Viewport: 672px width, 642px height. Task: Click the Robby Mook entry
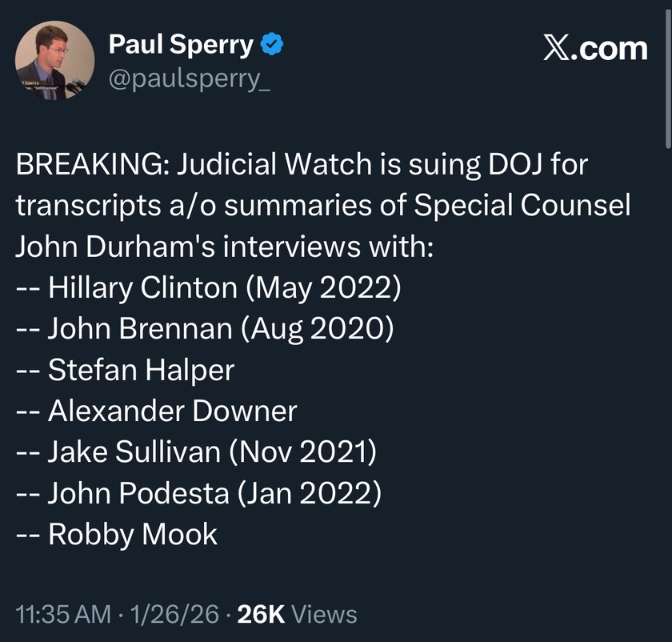(x=132, y=534)
